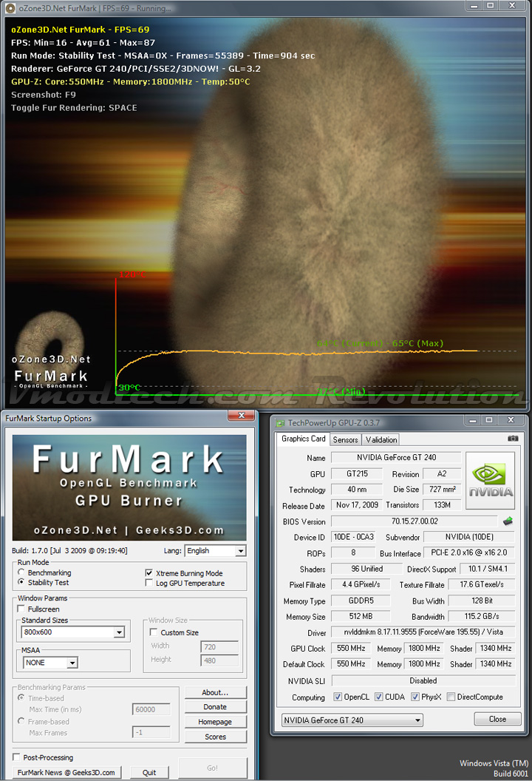Check the Custom Size option
The height and width of the screenshot is (781, 532).
pos(154,632)
